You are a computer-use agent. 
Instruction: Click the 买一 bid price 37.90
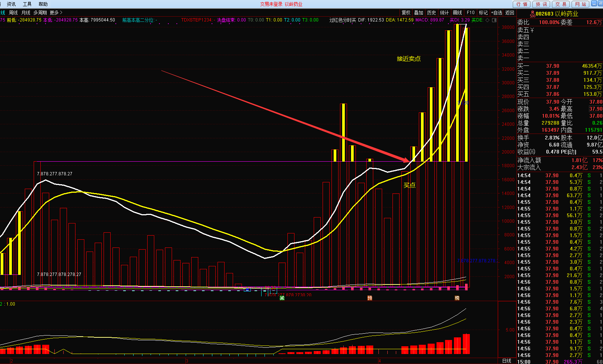(x=553, y=66)
